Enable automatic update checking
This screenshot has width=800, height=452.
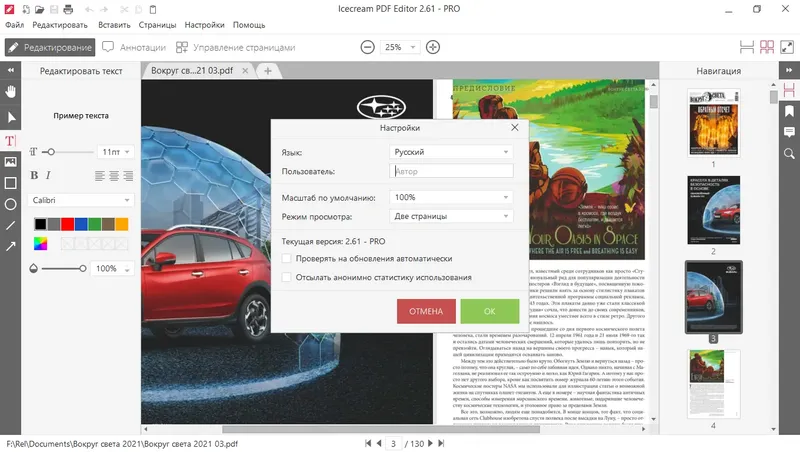(x=287, y=259)
